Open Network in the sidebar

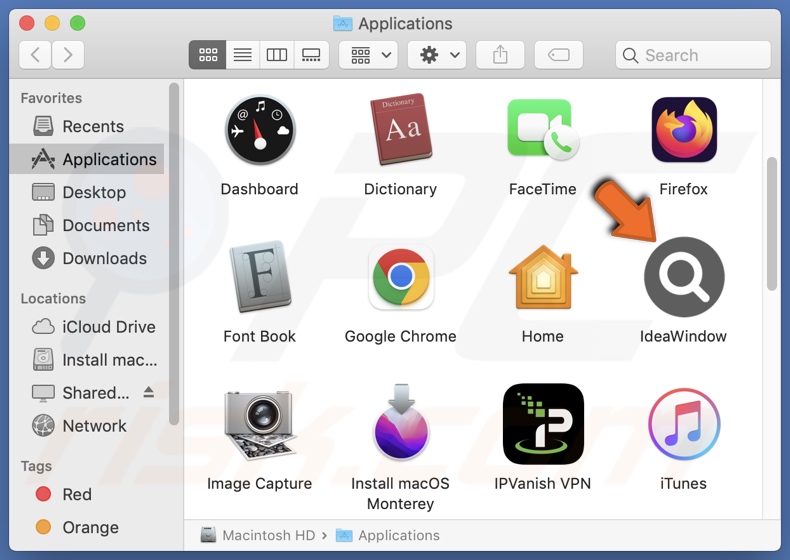click(86, 426)
